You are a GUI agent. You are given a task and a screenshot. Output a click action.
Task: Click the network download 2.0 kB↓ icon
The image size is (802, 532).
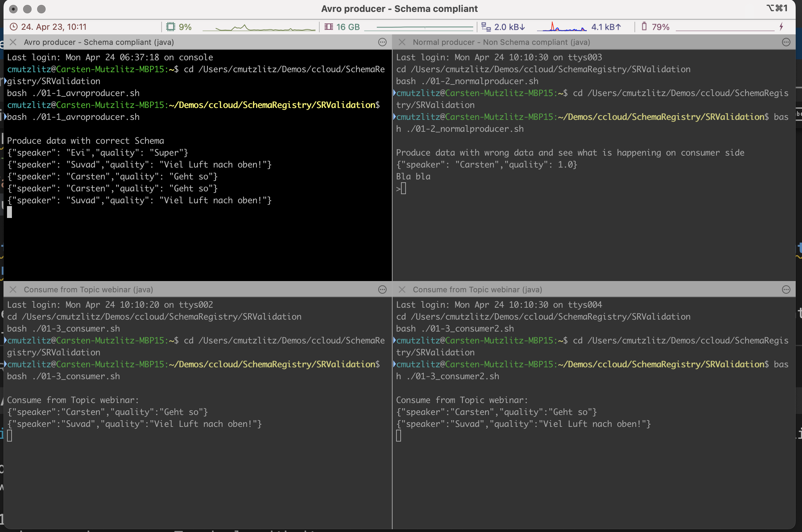(x=486, y=27)
